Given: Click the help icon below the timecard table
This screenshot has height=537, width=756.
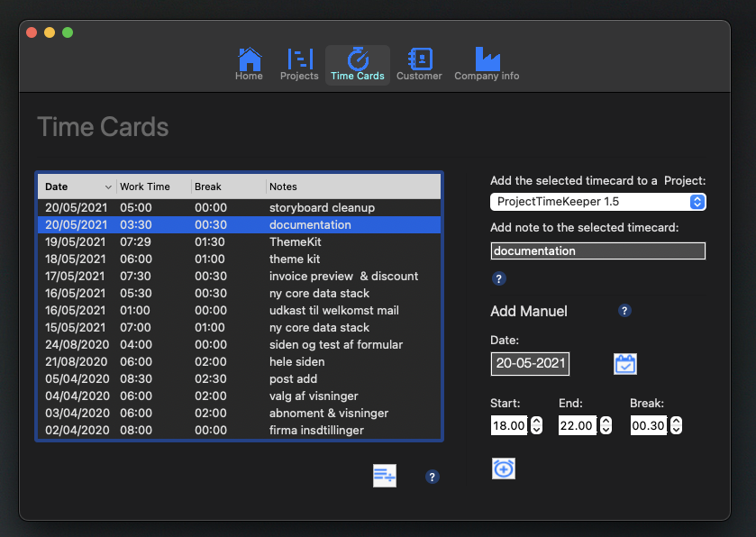Looking at the screenshot, I should click(x=433, y=477).
